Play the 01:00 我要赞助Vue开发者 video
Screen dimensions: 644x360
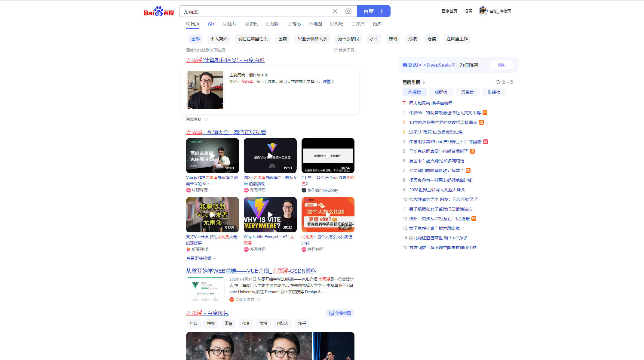pyautogui.click(x=213, y=214)
